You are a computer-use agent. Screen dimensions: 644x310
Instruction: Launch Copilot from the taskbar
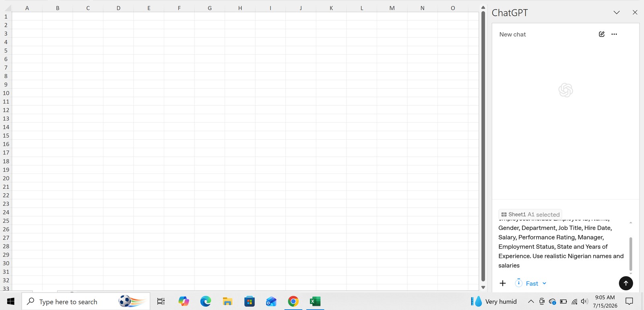click(x=184, y=301)
